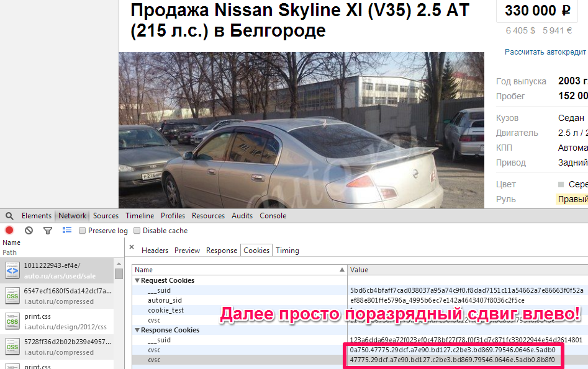Click the Рассчитать автокредит link
588x369 pixels.
[x=545, y=51]
